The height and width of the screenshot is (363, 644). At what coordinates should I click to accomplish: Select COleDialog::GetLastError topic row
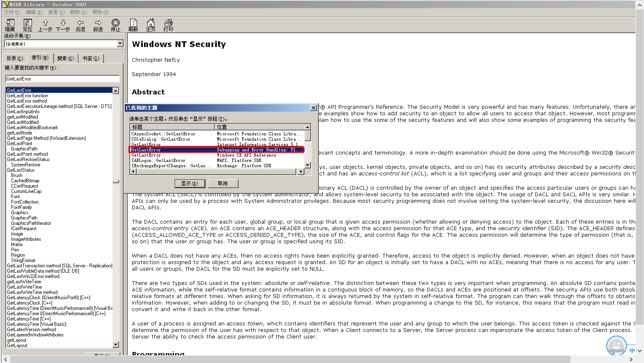[217, 139]
